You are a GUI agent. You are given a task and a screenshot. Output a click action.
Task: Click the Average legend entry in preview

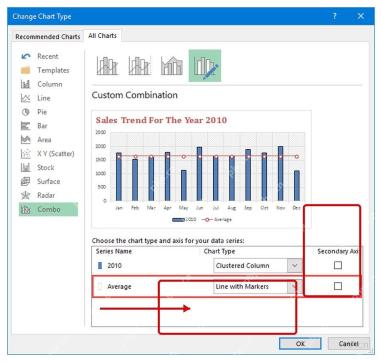pos(217,220)
